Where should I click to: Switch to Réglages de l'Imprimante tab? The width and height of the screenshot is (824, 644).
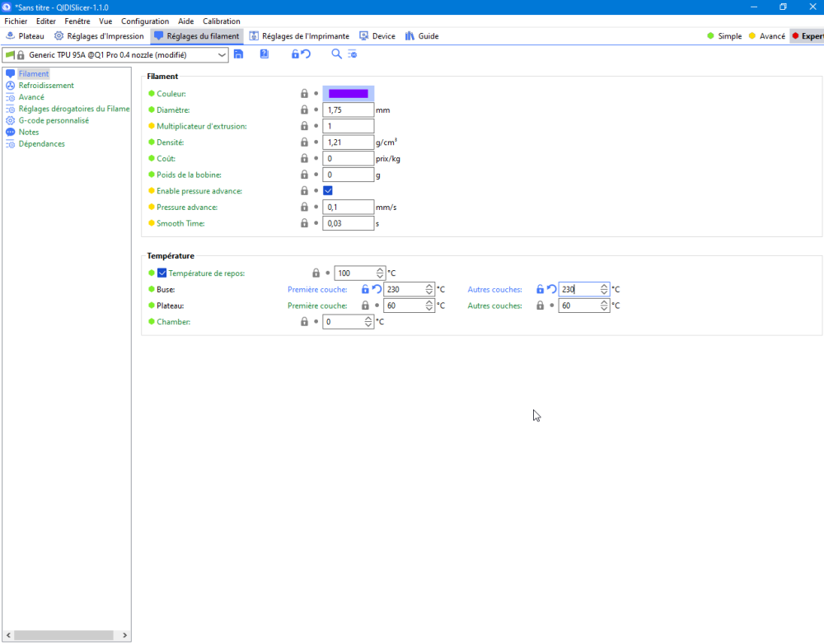(299, 35)
